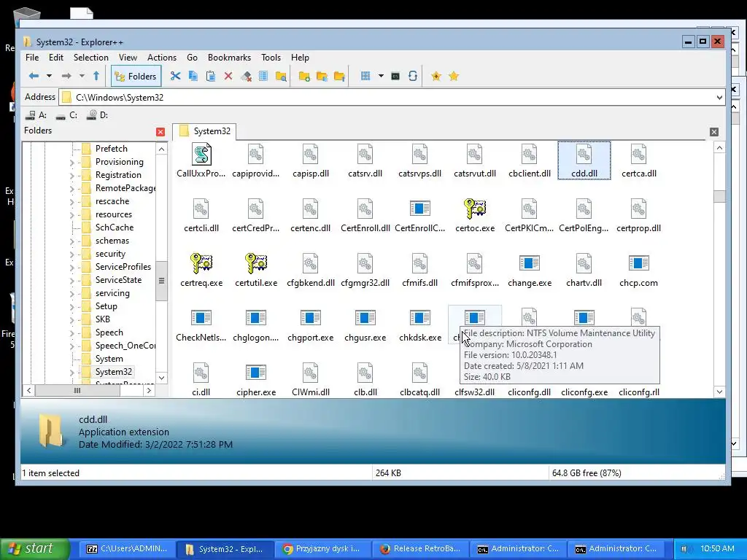The image size is (747, 560).
Task: Select the System folder in tree
Action: (109, 359)
